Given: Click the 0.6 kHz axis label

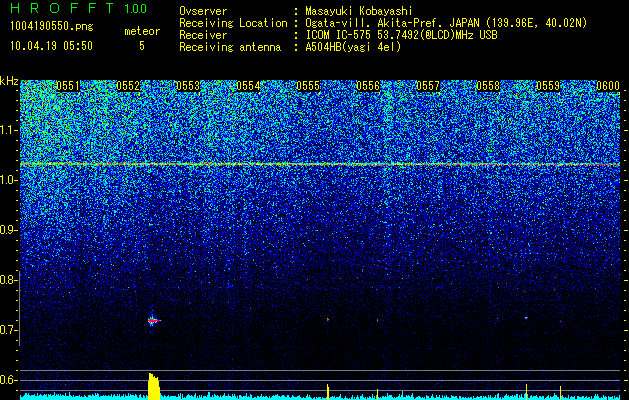Looking at the screenshot, I should [8, 380].
